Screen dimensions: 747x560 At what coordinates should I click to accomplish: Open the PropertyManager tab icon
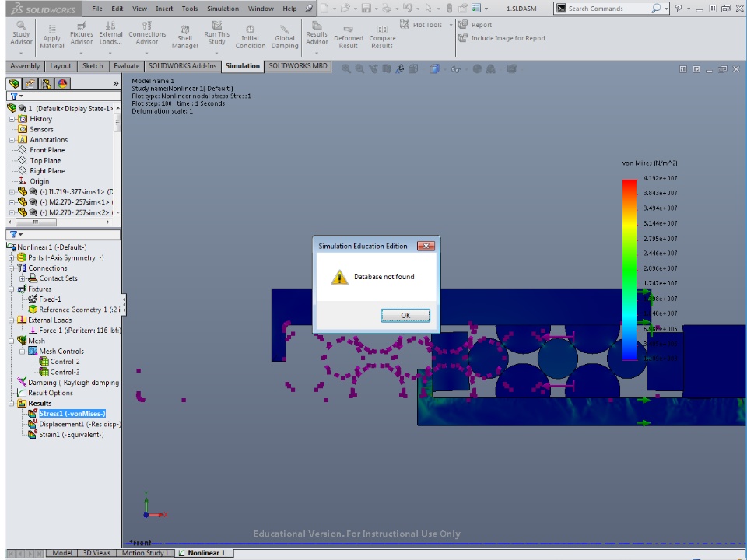(x=30, y=84)
